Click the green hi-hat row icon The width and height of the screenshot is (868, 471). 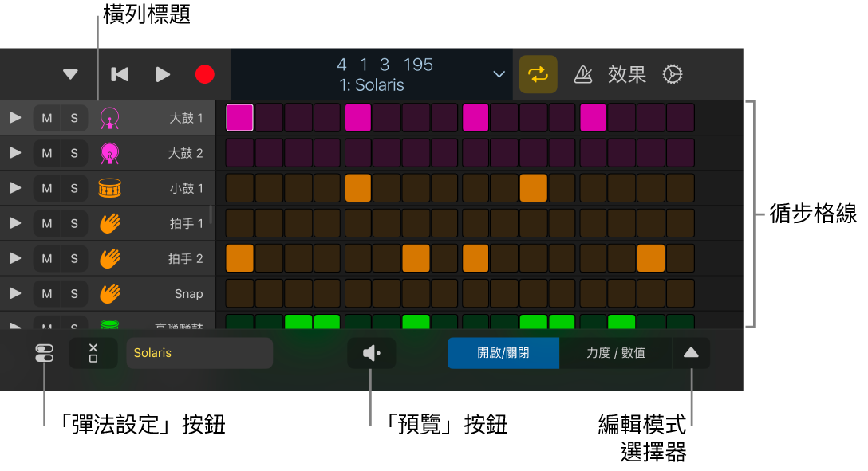109,324
